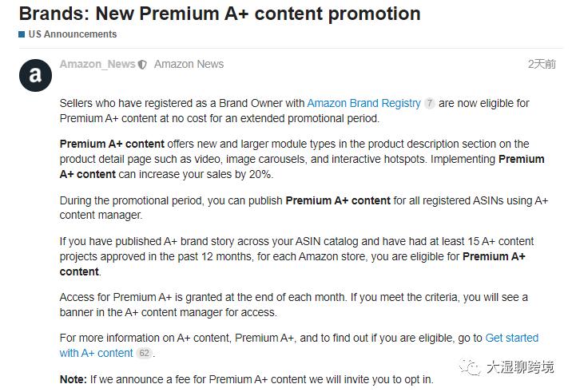Click the 大湿聊跨境 watermark text
The height and width of the screenshot is (392, 572).
(x=520, y=366)
